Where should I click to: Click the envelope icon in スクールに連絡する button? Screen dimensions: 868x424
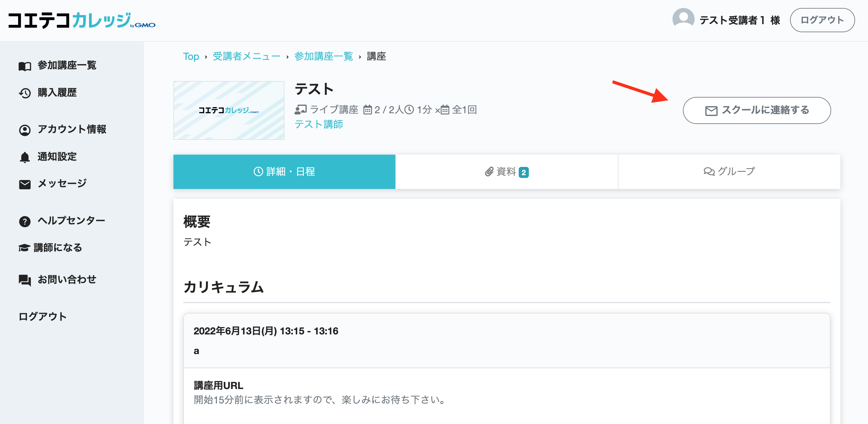click(711, 110)
